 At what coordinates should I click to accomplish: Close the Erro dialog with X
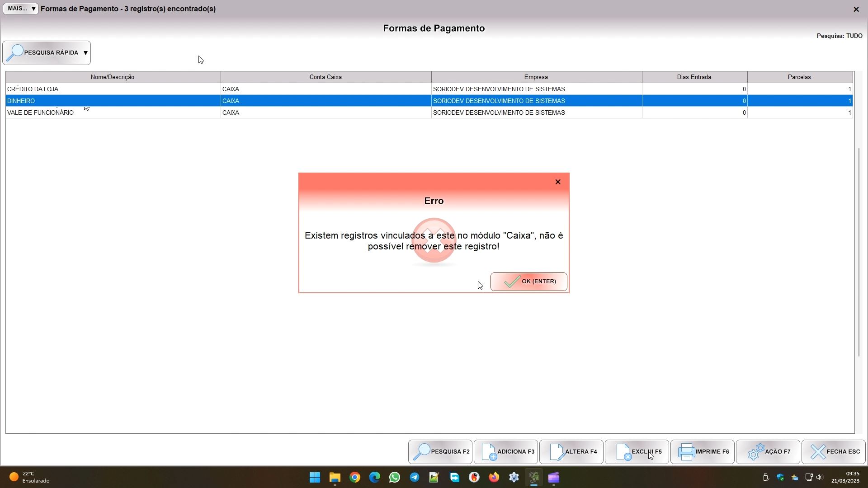coord(557,182)
